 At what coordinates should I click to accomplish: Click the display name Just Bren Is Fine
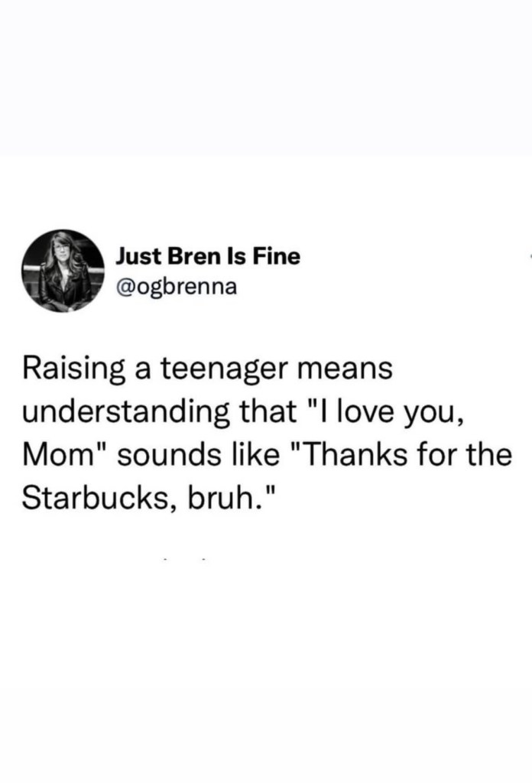[208, 257]
